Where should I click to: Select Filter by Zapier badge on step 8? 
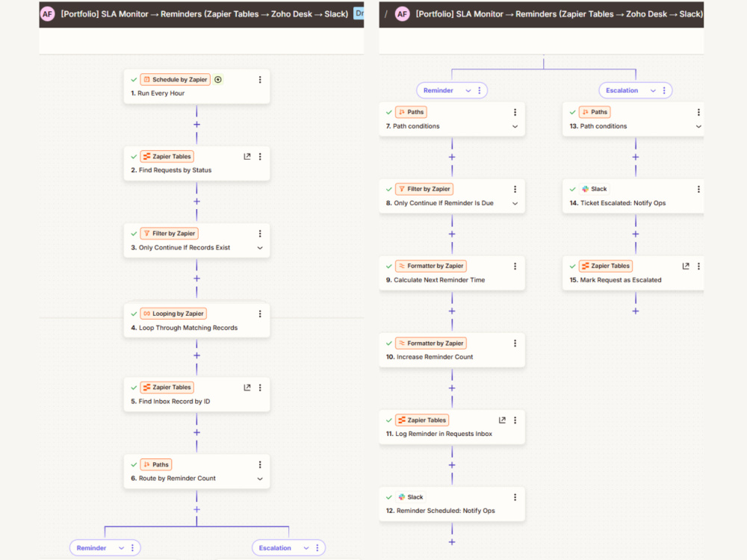[x=424, y=189]
